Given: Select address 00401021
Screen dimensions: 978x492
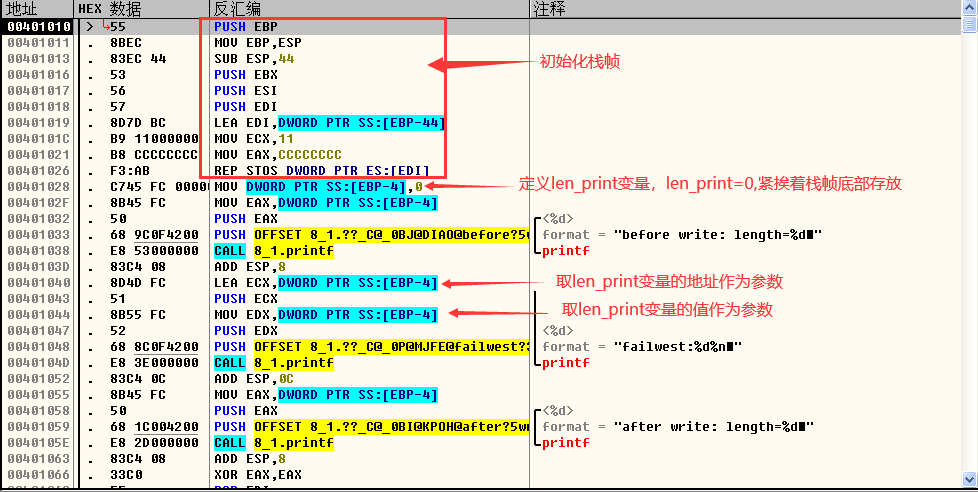Looking at the screenshot, I should coord(39,155).
